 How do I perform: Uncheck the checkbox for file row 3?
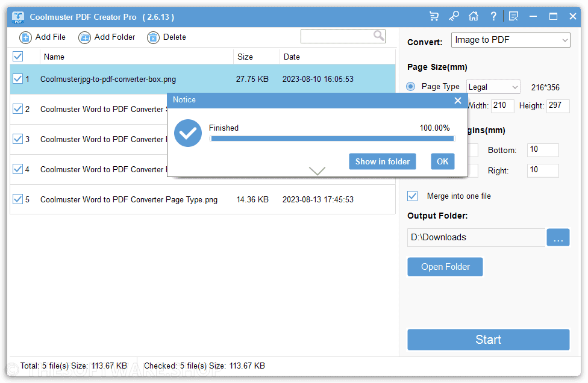17,139
